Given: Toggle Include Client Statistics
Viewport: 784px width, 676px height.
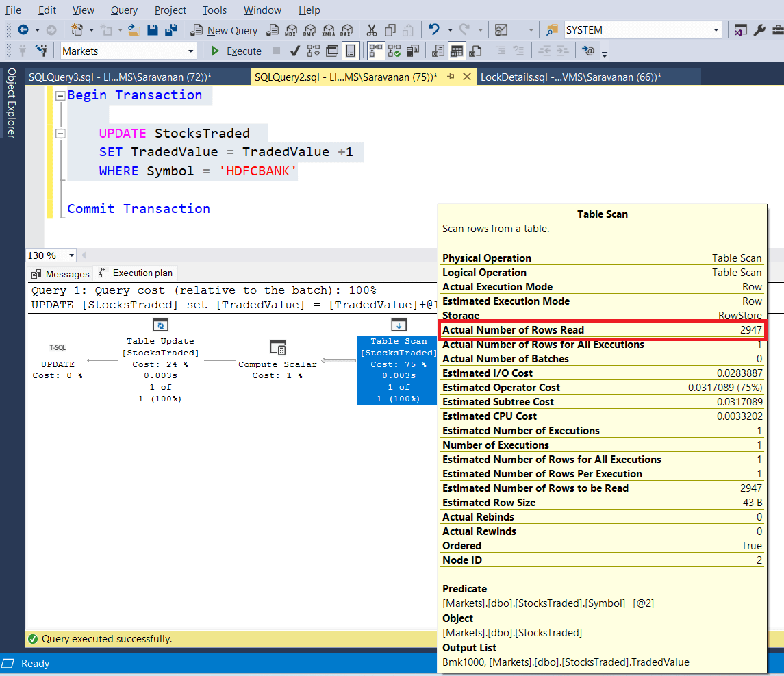Looking at the screenshot, I should 413,51.
